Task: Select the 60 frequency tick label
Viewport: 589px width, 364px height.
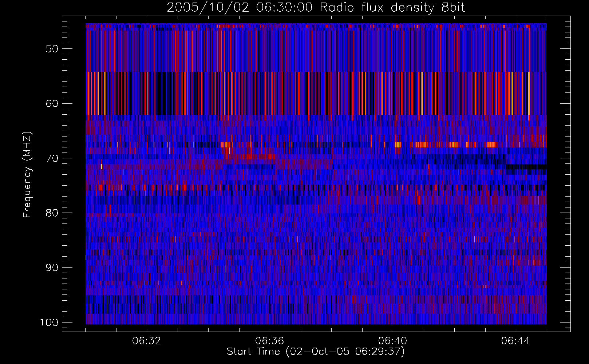Action: 52,103
